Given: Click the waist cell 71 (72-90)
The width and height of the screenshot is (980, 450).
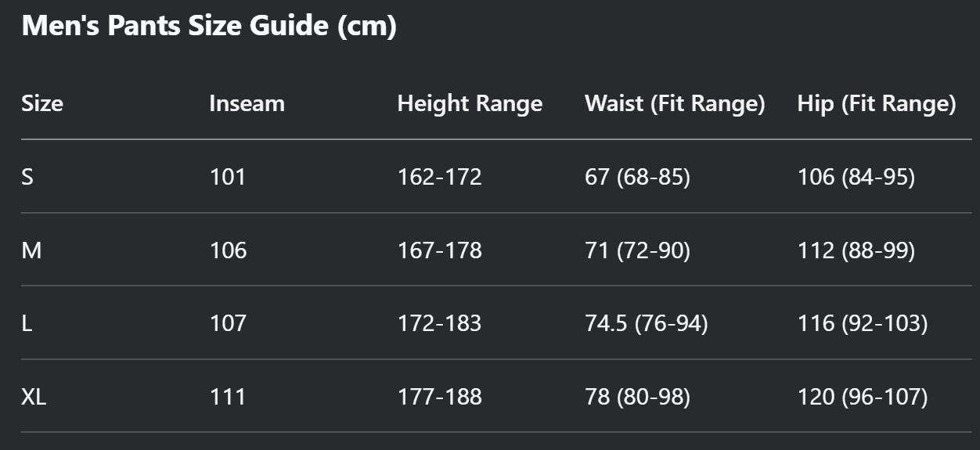Looking at the screenshot, I should pos(637,250).
